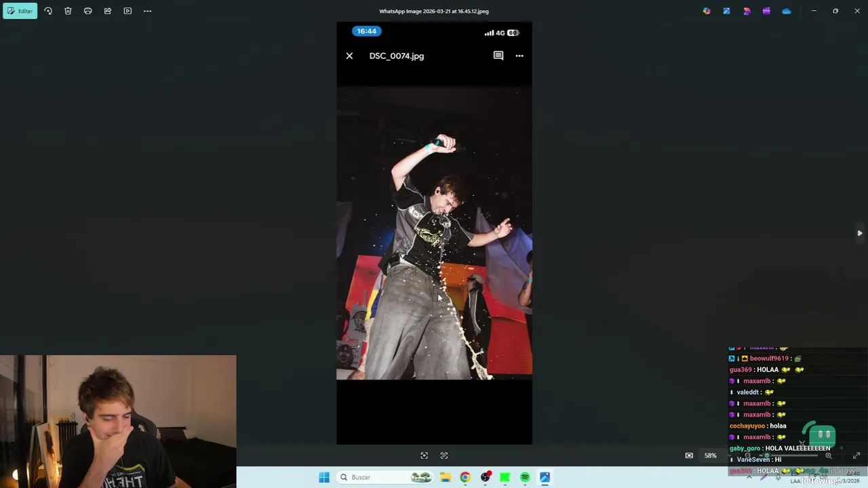Image resolution: width=868 pixels, height=488 pixels.
Task: Click the photo of the performer
Action: tap(434, 233)
